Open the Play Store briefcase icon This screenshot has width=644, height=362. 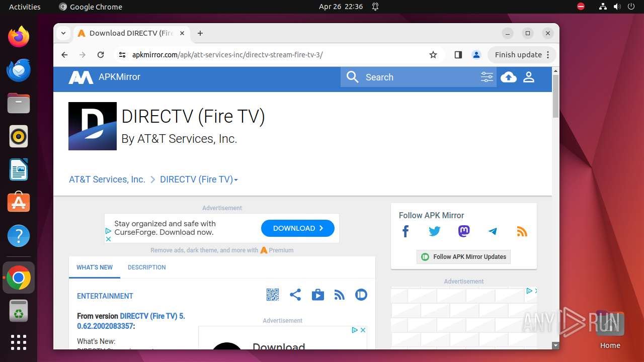[x=318, y=295]
